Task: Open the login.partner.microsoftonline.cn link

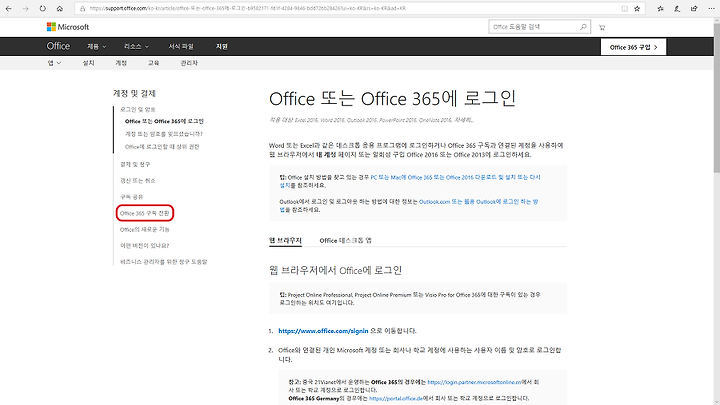Action: pos(474,382)
